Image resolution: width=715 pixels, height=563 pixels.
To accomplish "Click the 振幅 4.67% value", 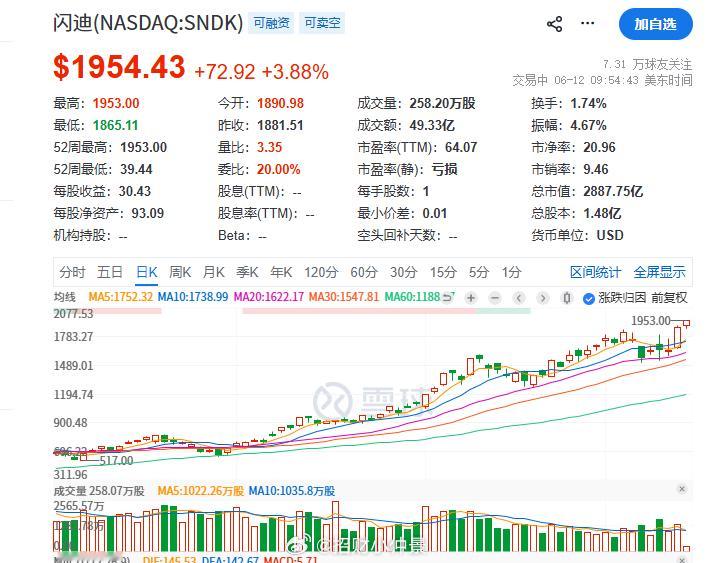I will point(588,125).
